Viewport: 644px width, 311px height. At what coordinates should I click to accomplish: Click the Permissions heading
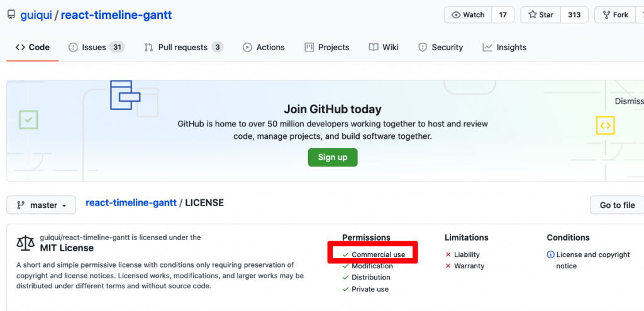[367, 237]
